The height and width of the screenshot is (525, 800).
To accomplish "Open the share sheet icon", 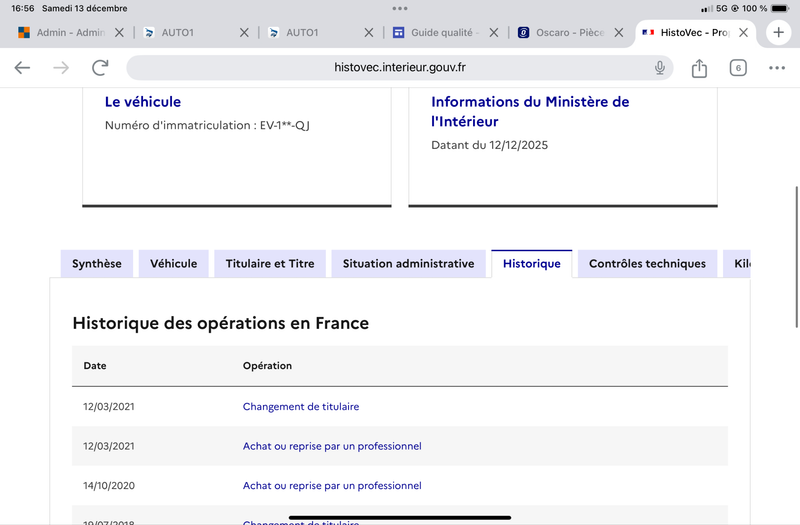I will (699, 68).
